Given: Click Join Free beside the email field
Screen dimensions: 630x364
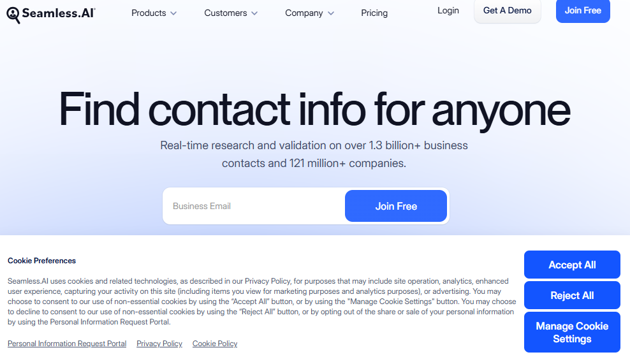Looking at the screenshot, I should (396, 206).
